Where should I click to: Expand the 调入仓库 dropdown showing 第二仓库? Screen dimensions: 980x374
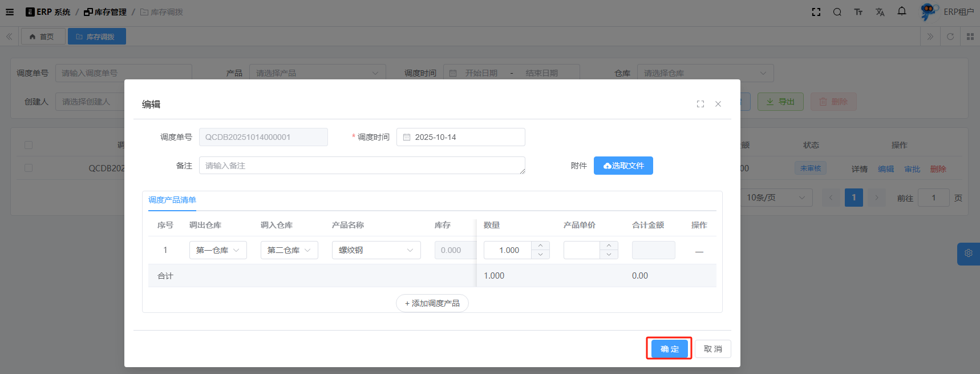click(x=289, y=250)
